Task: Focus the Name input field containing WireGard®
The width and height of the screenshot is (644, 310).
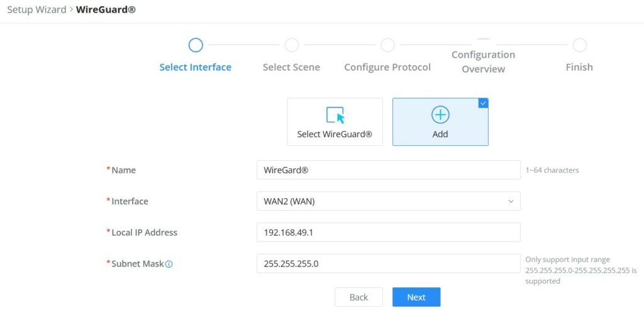Action: [x=389, y=170]
